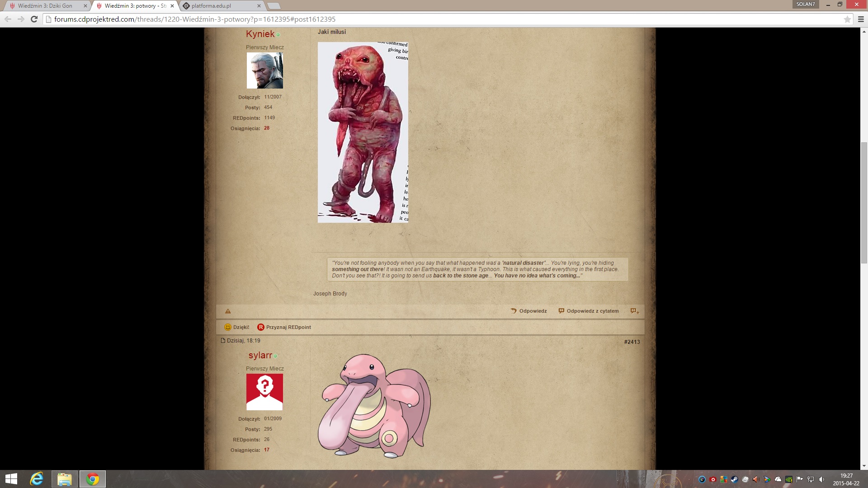Bookmark this page with the star icon
Screen dimensions: 868x488
[x=847, y=19]
